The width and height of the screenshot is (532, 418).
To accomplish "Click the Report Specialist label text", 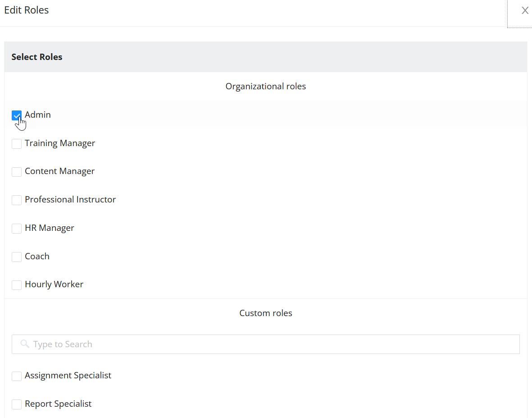I will pyautogui.click(x=58, y=404).
